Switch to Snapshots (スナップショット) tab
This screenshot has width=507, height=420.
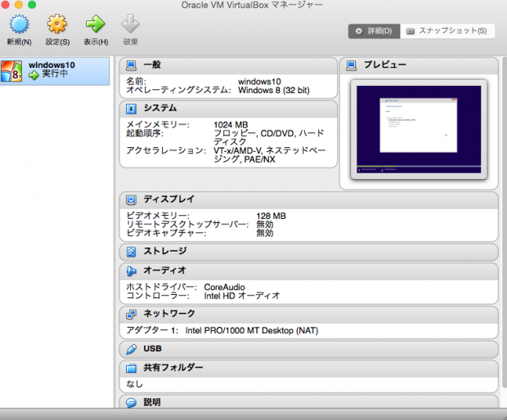click(x=447, y=31)
